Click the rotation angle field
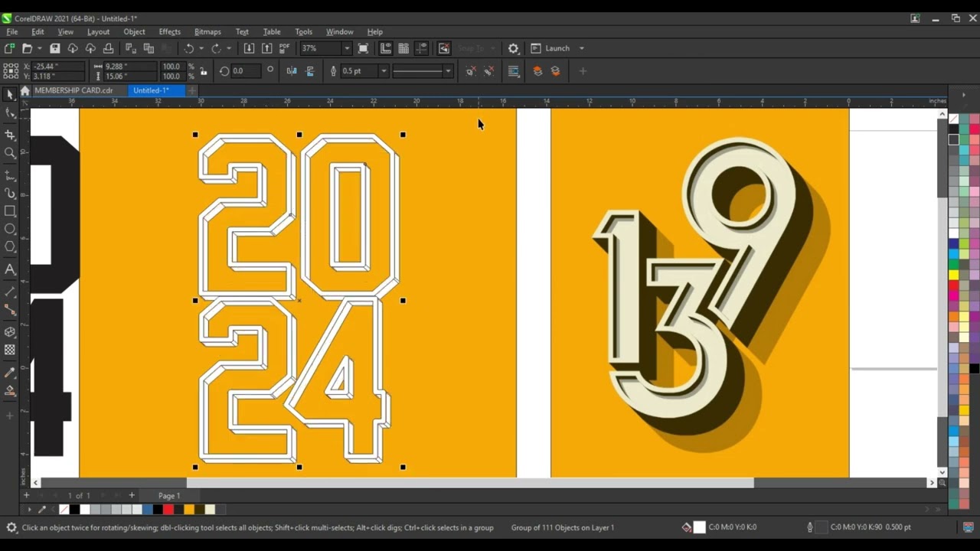Screen dimensions: 980x551 (245, 71)
